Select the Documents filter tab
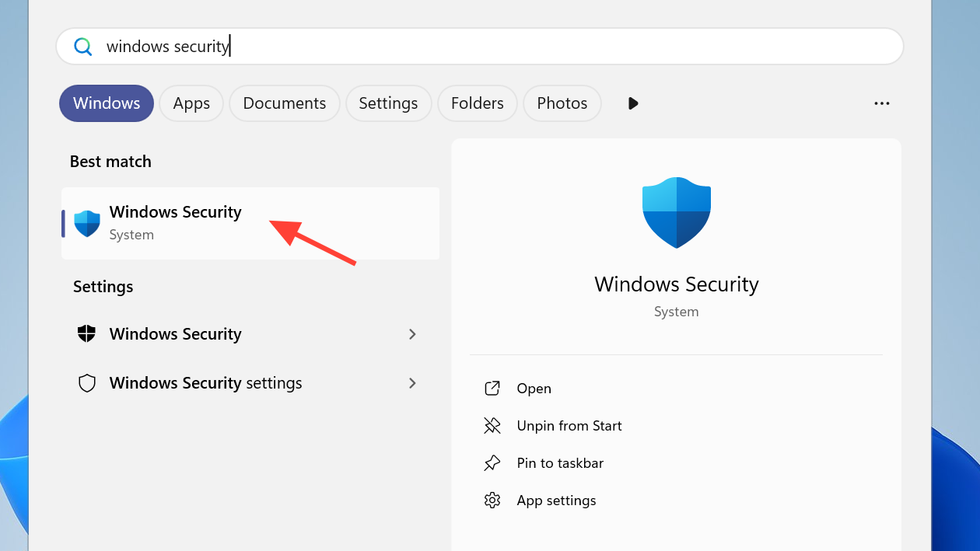The height and width of the screenshot is (551, 980). pyautogui.click(x=284, y=103)
